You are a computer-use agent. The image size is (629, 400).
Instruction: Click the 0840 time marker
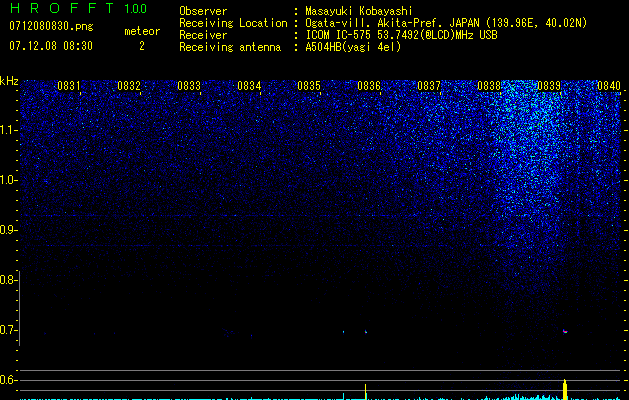tap(609, 85)
